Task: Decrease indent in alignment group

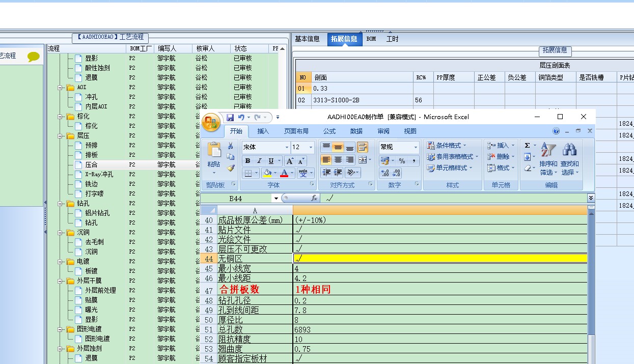Action: [326, 173]
